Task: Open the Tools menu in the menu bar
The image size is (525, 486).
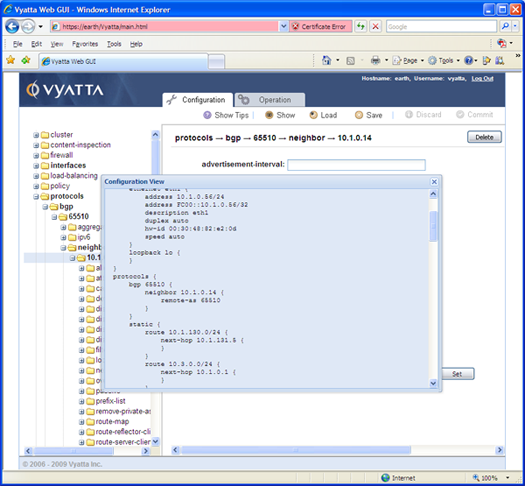Action: point(114,44)
